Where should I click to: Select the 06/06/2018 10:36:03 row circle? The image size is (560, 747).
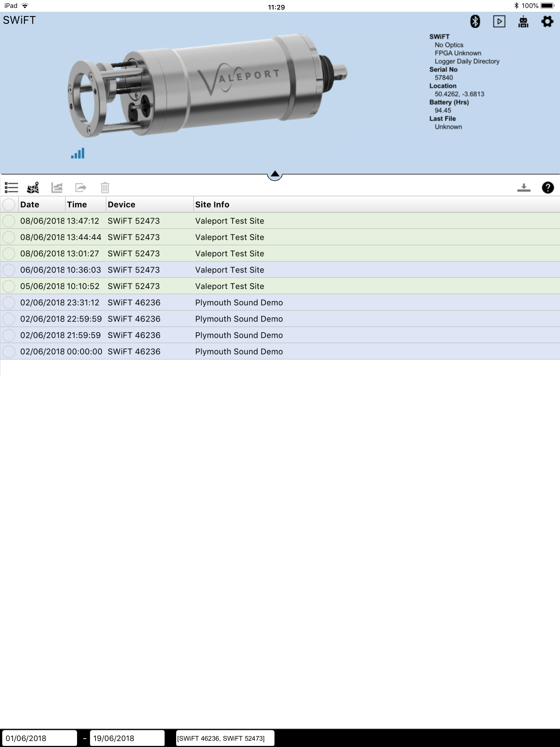9,270
